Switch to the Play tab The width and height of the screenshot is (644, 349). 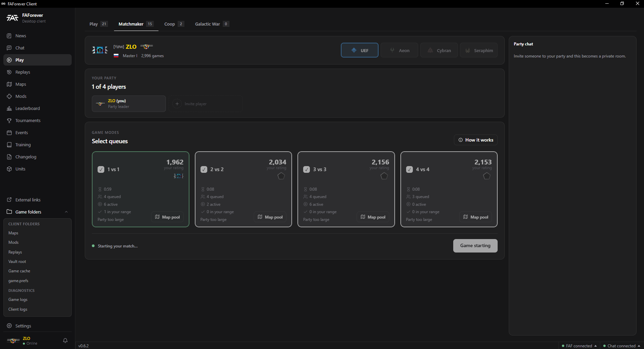99,24
